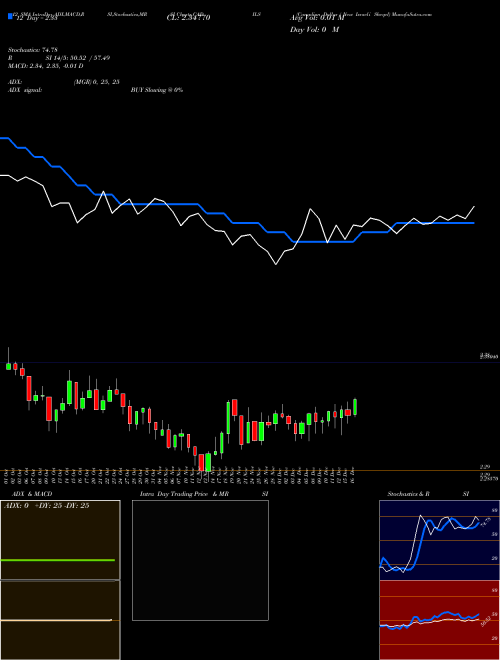Click the lowest green candle on the orange support line
Viewport: 500px width, 660px height.
(208, 462)
